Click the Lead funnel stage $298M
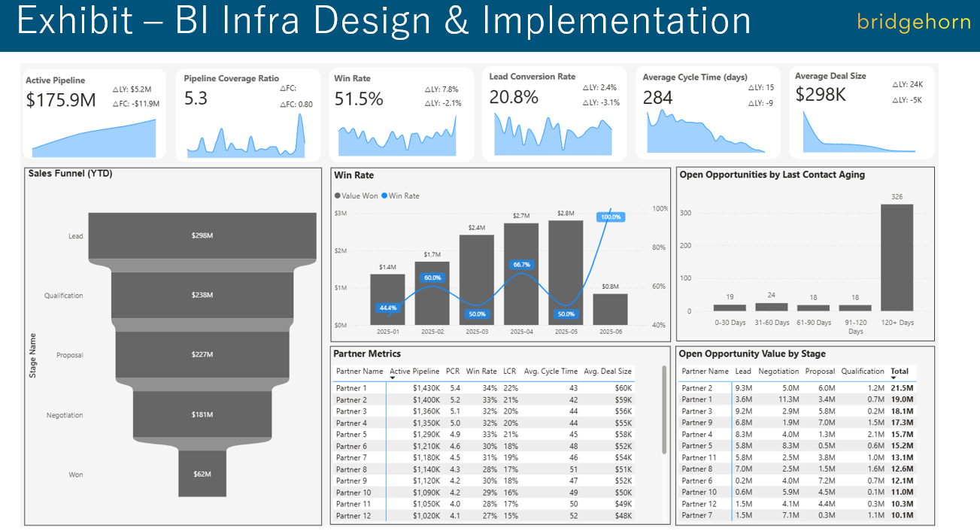The height and width of the screenshot is (531, 980). [x=202, y=235]
